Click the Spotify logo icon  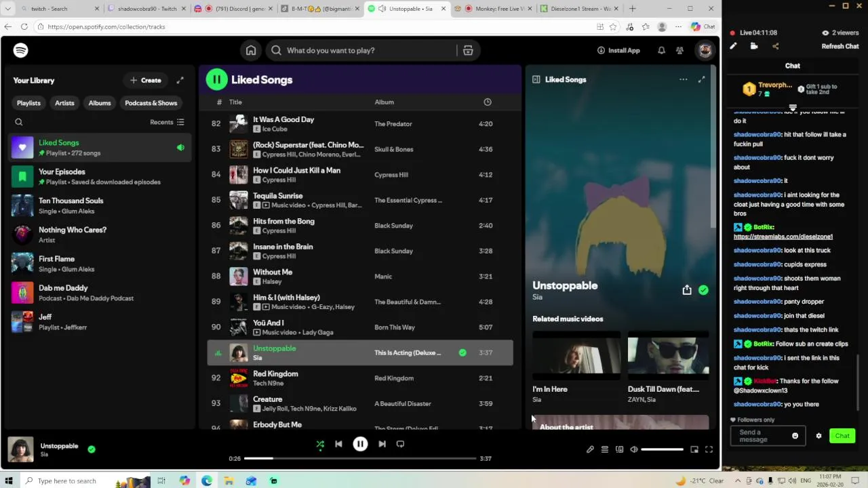pyautogui.click(x=20, y=50)
